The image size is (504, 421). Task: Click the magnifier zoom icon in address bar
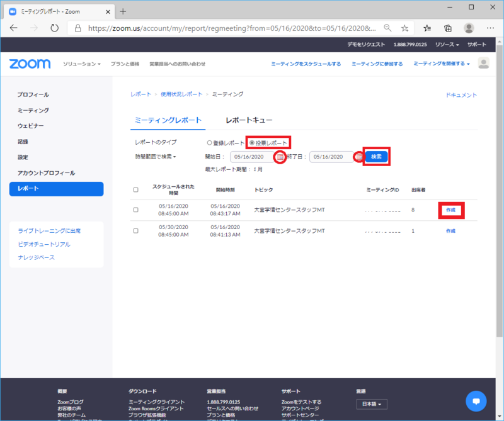pos(387,28)
